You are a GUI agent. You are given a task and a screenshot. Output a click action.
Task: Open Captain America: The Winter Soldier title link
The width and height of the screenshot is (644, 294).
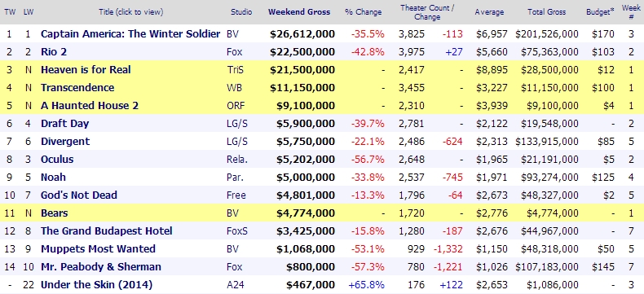tap(130, 34)
